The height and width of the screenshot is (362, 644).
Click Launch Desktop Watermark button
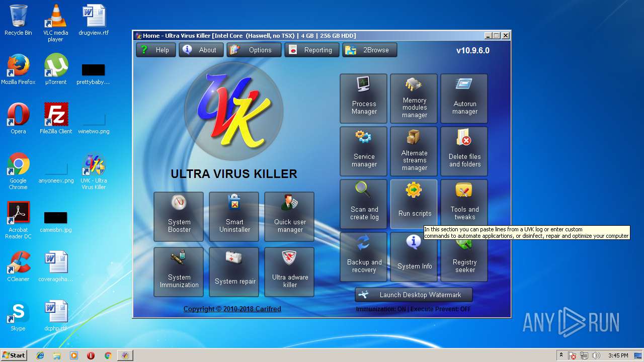[x=414, y=295]
